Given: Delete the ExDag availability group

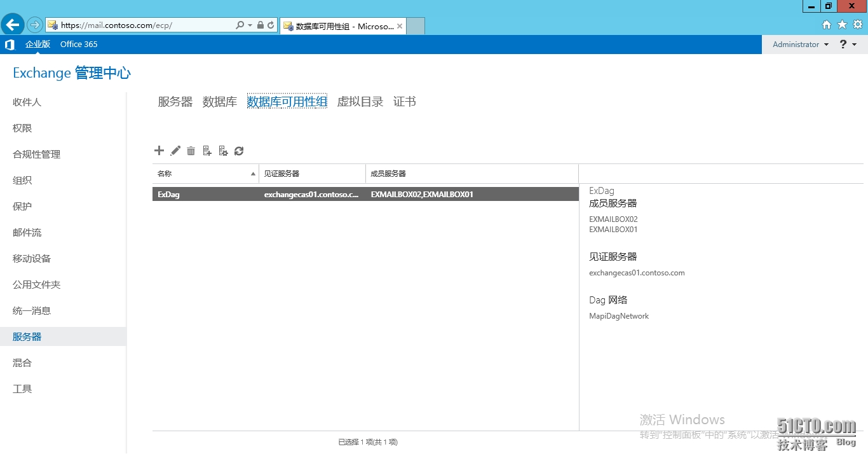Looking at the screenshot, I should point(191,151).
